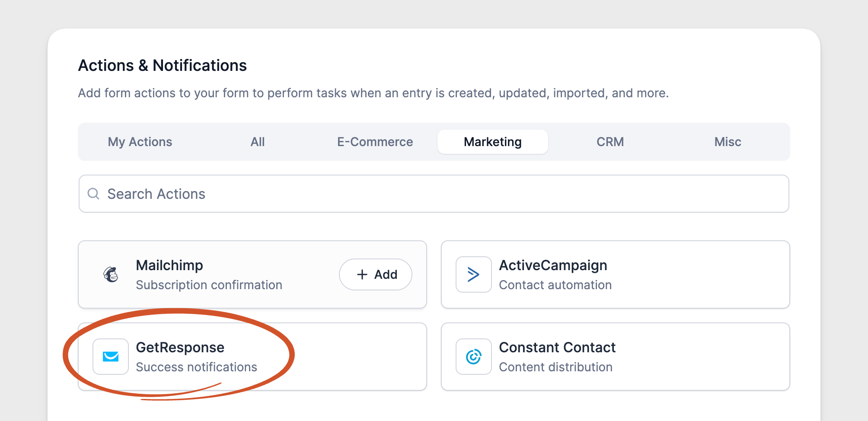Click the 'Contact automation' description
This screenshot has width=868, height=421.
coord(555,285)
